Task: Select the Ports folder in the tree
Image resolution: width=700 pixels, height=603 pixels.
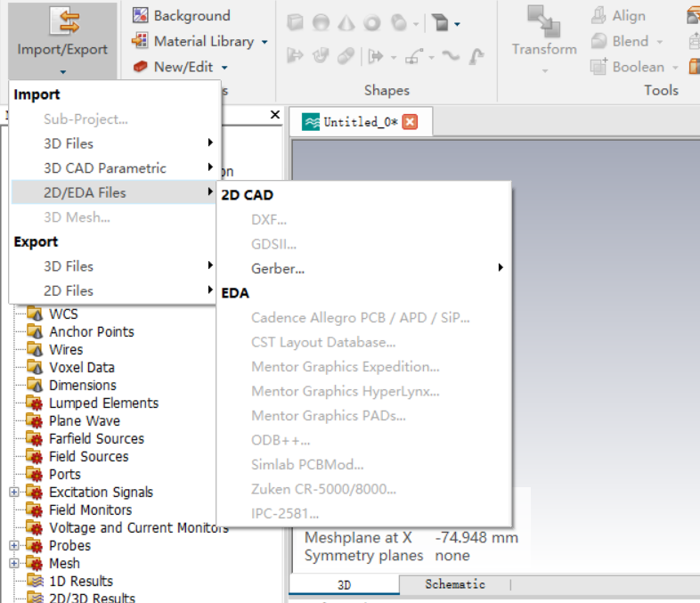Action: click(65, 474)
